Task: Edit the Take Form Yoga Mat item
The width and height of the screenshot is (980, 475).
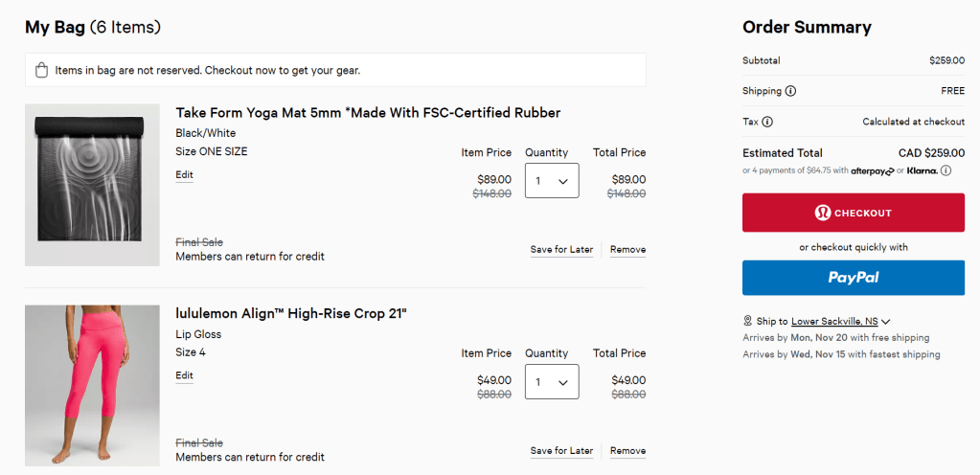Action: [184, 174]
